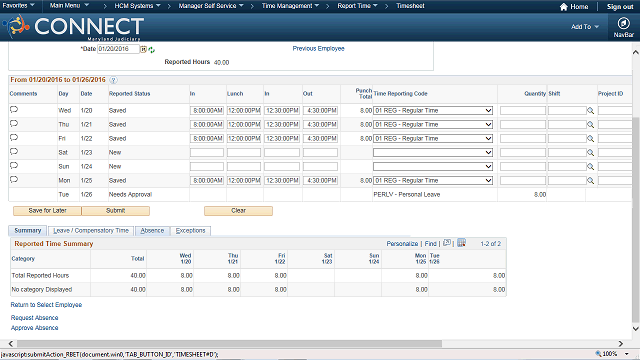640x360 pixels.
Task: Click the green refresh icon beside Date
Action: pos(152,50)
